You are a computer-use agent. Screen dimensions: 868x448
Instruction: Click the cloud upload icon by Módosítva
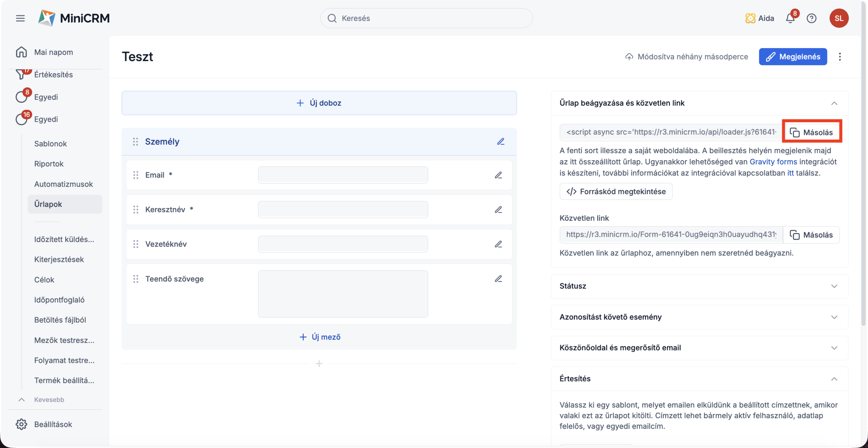point(629,57)
